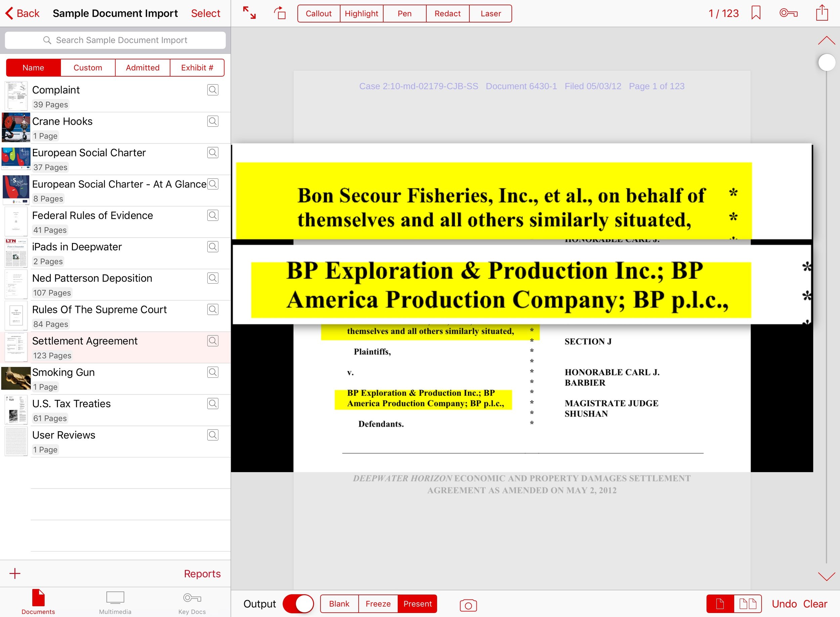Preview Rules Of The Supreme Court magnifier

click(x=213, y=309)
